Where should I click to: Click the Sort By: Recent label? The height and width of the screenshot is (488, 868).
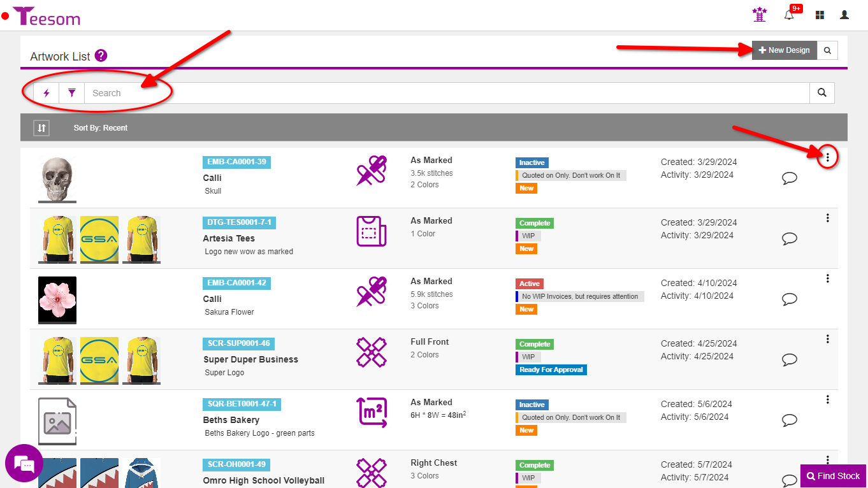tap(101, 128)
